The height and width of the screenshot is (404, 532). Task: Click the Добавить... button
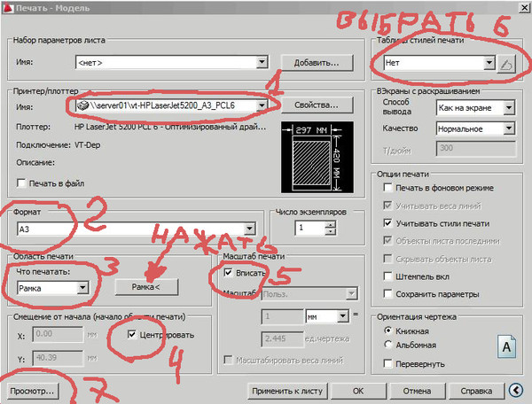[x=317, y=63]
